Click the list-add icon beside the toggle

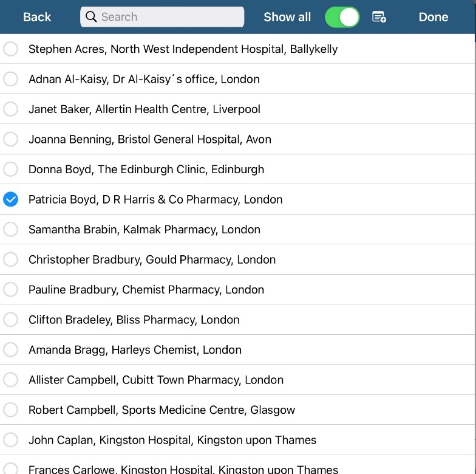point(379,17)
